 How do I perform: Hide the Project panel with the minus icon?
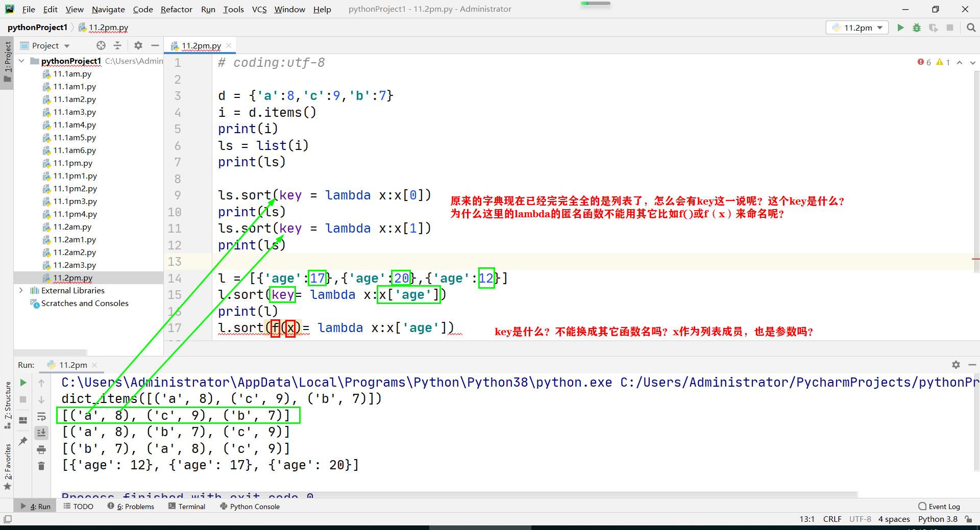154,45
